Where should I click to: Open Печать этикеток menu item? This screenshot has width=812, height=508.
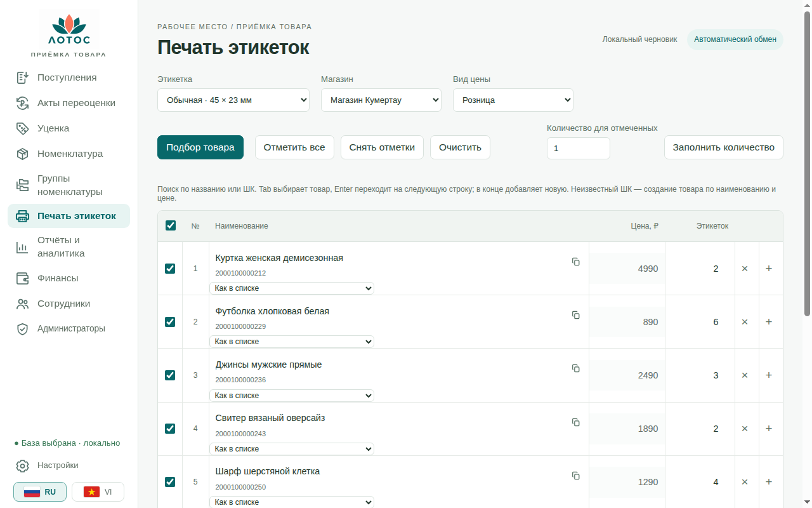(x=69, y=216)
